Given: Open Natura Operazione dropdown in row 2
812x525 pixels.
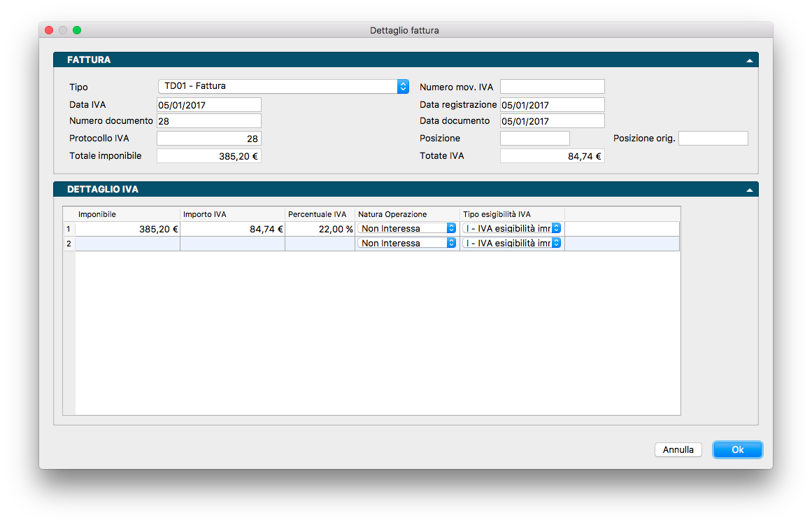Looking at the screenshot, I should 406,243.
